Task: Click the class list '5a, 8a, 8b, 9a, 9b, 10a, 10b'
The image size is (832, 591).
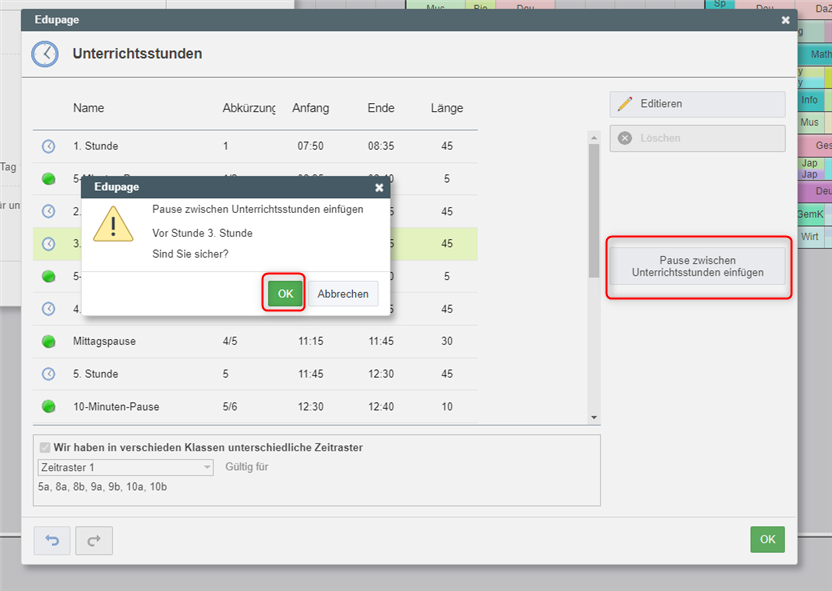Action: coord(102,487)
